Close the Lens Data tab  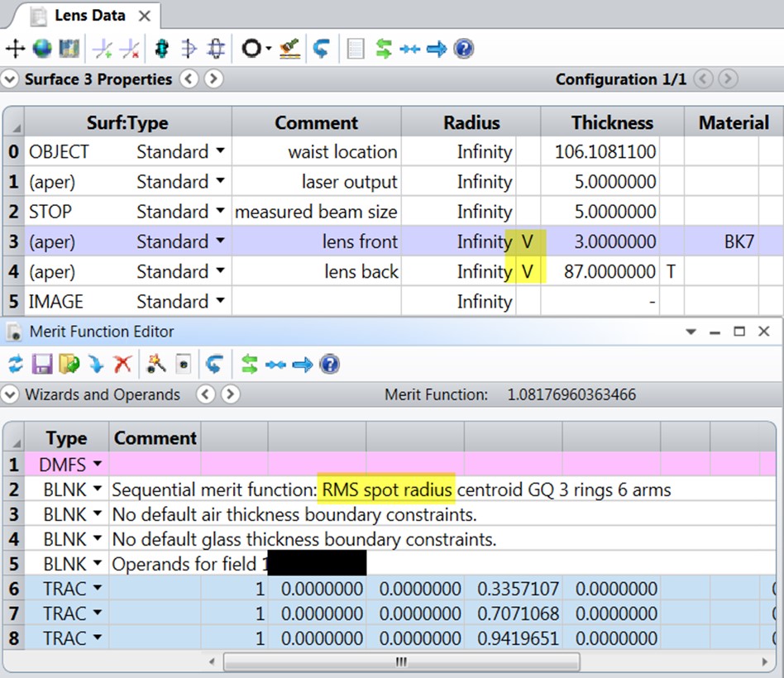click(x=145, y=16)
